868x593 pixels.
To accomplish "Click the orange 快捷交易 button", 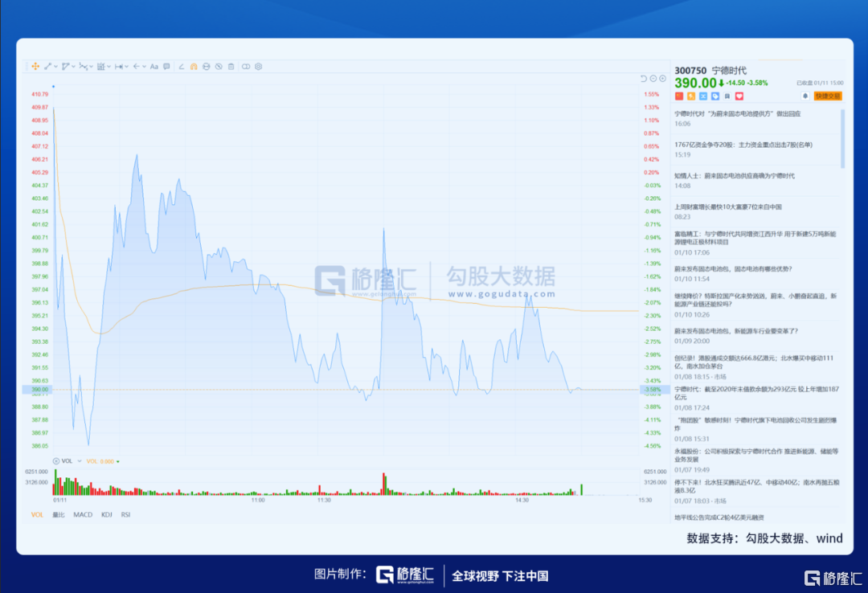I will click(828, 96).
